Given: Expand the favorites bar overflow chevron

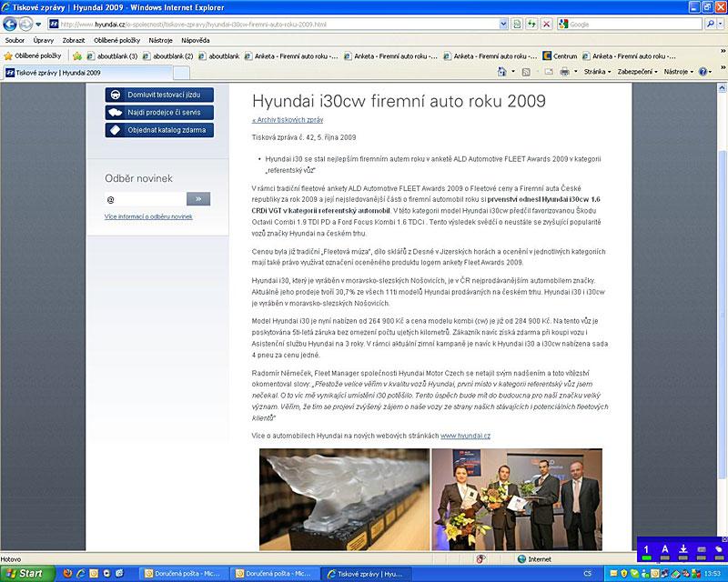Looking at the screenshot, I should pos(723,51).
